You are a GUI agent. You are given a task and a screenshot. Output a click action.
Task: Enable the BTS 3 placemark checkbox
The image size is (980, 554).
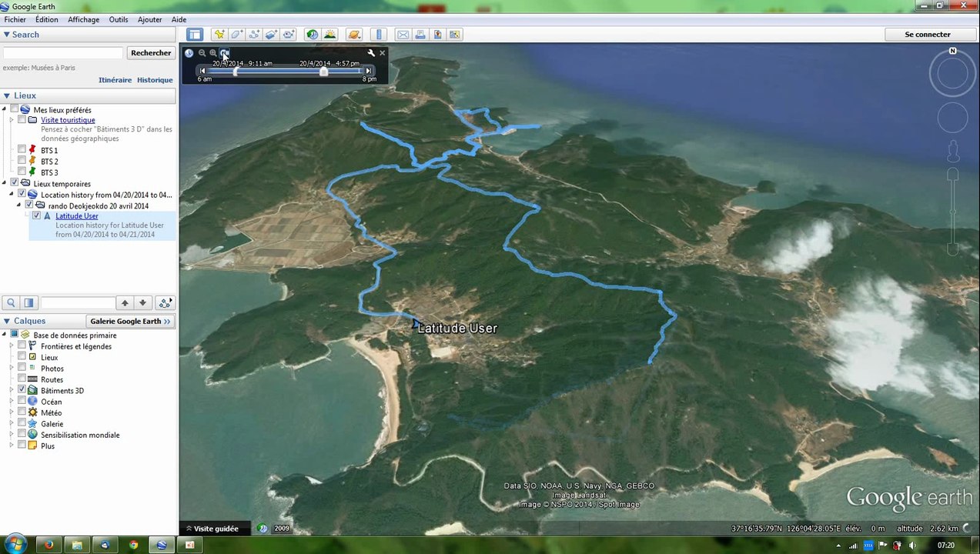(22, 172)
